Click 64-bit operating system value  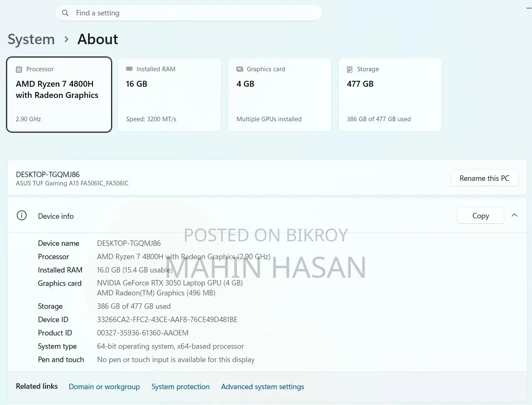pyautogui.click(x=170, y=346)
